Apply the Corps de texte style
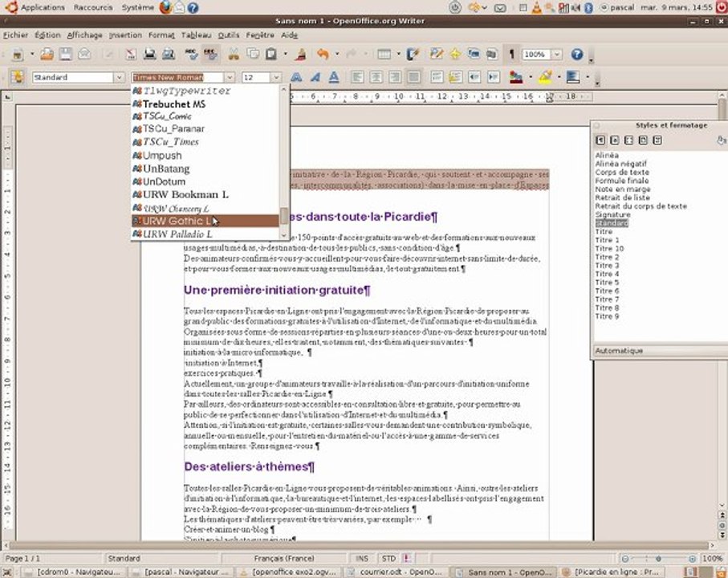The image size is (728, 578). 622,173
